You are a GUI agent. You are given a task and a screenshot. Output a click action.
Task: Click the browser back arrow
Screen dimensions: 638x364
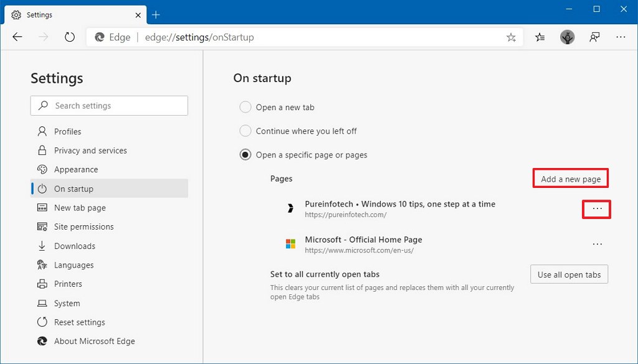tap(17, 37)
